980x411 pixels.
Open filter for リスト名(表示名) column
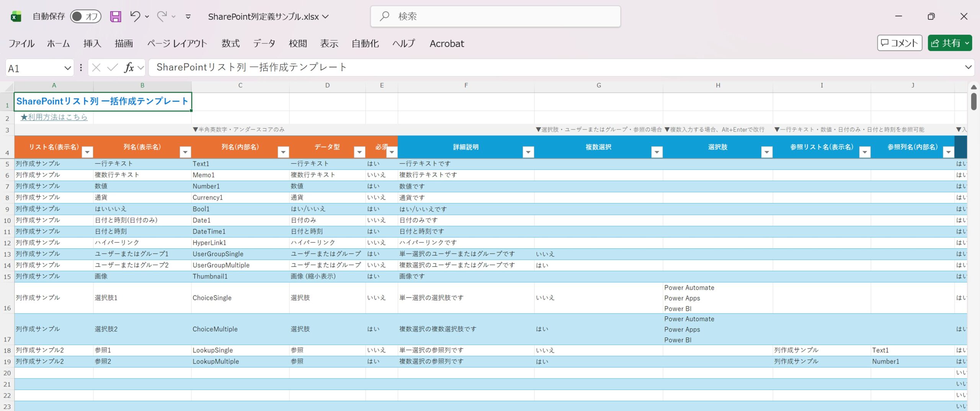87,152
